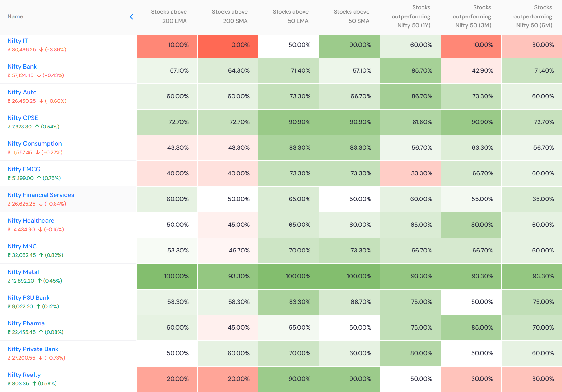Open the Nifty PSU Bank link
This screenshot has width=562, height=392.
point(29,298)
